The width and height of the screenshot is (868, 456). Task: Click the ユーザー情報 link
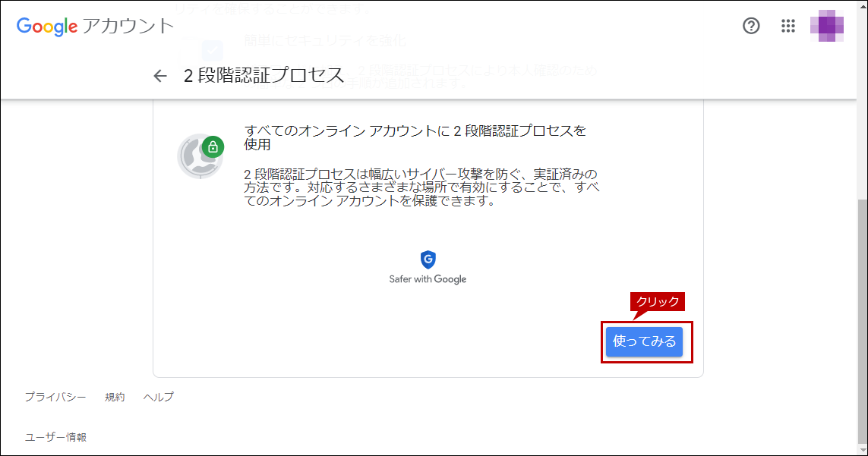[x=55, y=437]
